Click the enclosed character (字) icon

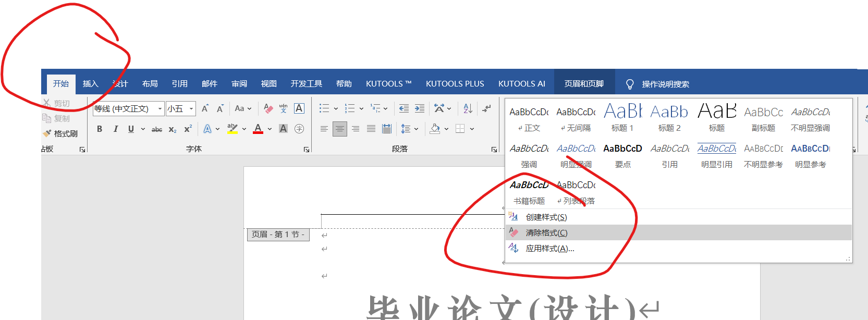coord(299,129)
